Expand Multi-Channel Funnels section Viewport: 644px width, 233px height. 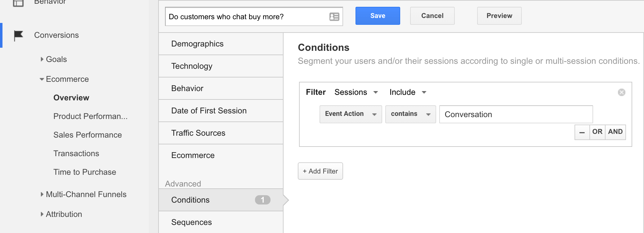click(x=42, y=194)
